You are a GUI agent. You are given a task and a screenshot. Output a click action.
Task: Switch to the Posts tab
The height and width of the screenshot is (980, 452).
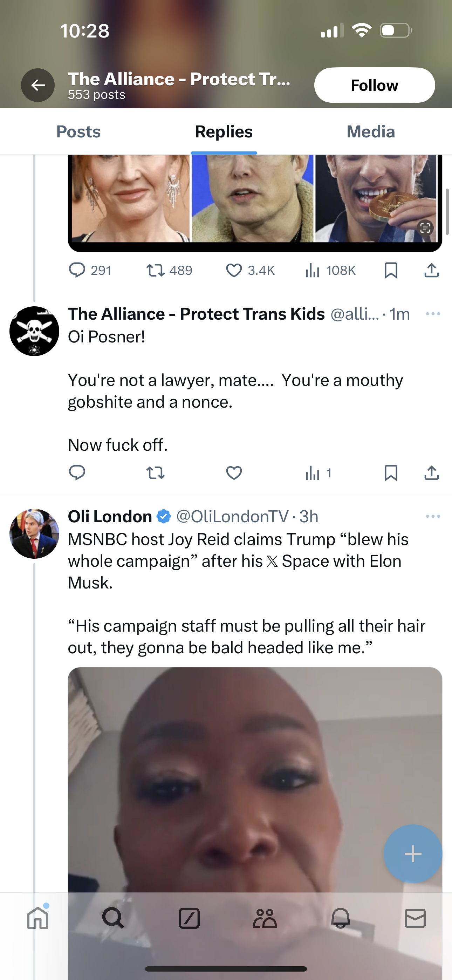(78, 132)
